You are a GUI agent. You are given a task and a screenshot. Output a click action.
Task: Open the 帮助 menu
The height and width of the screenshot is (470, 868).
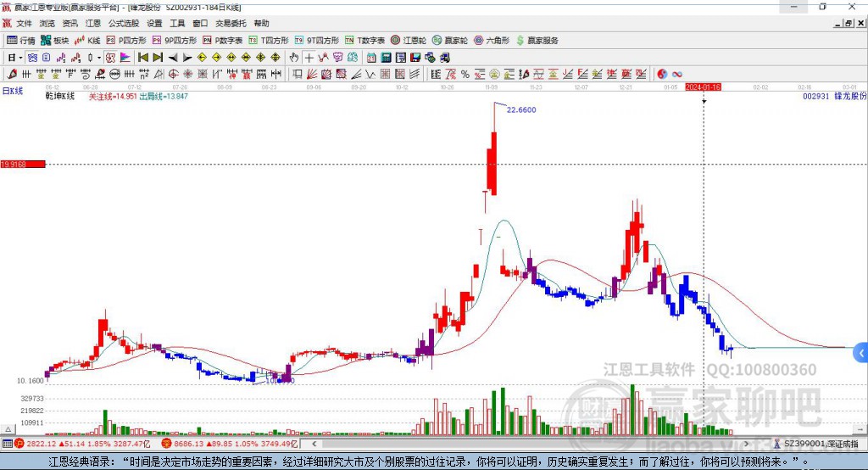261,23
